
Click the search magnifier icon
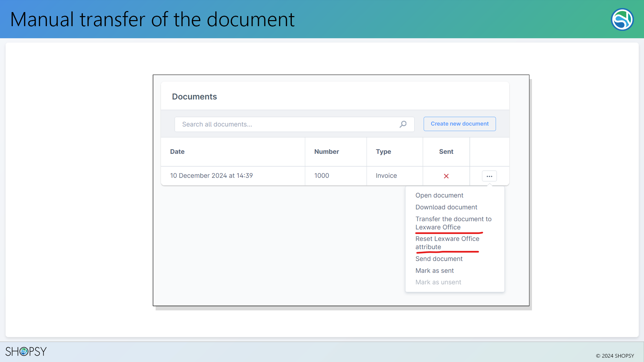tap(403, 124)
